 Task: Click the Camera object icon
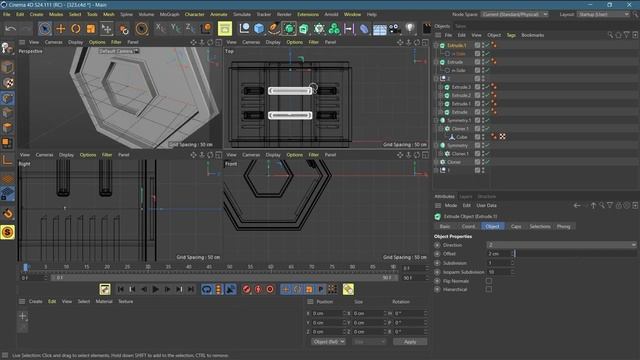tap(395, 29)
